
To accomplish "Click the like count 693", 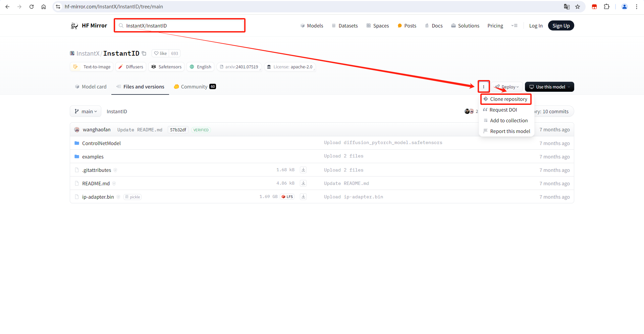I will point(175,53).
